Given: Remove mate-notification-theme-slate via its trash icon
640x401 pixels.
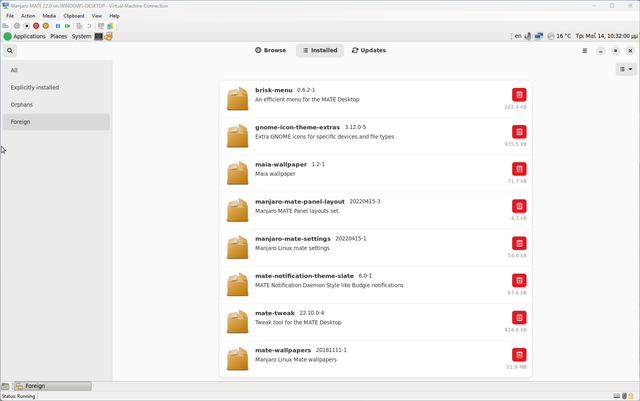Looking at the screenshot, I should tap(519, 281).
